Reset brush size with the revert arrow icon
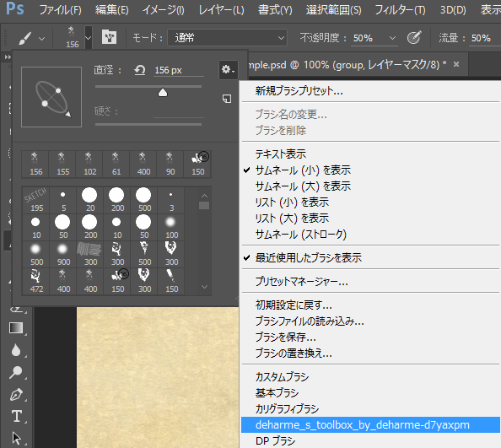 140,70
